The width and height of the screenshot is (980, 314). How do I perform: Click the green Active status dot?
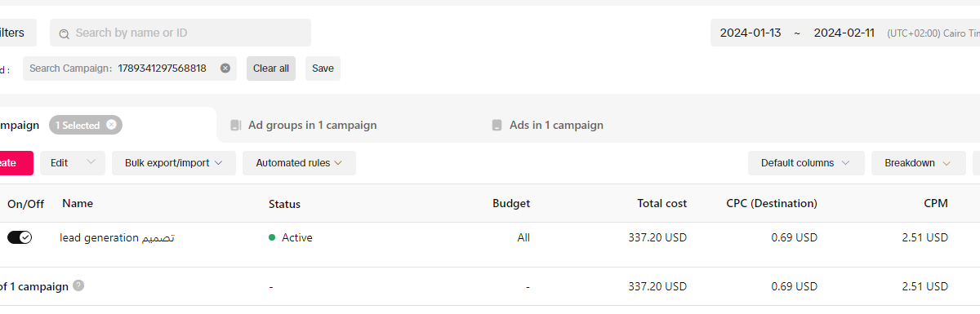click(x=272, y=238)
